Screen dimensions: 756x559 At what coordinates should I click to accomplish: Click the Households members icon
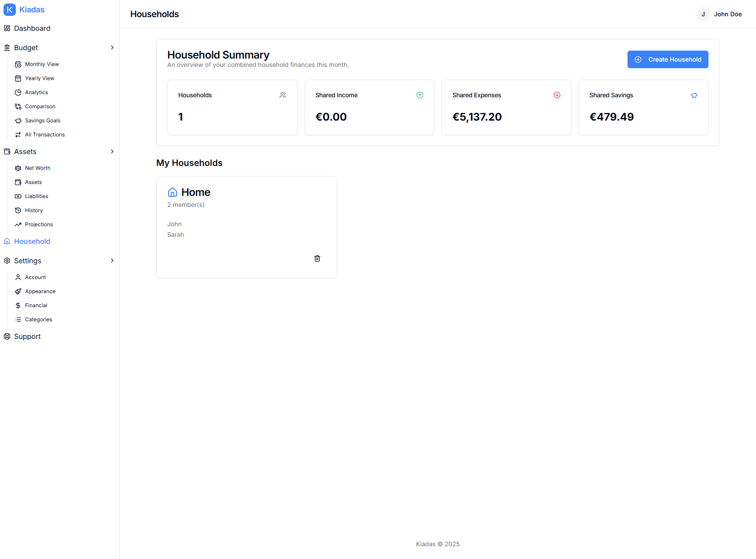coord(283,95)
